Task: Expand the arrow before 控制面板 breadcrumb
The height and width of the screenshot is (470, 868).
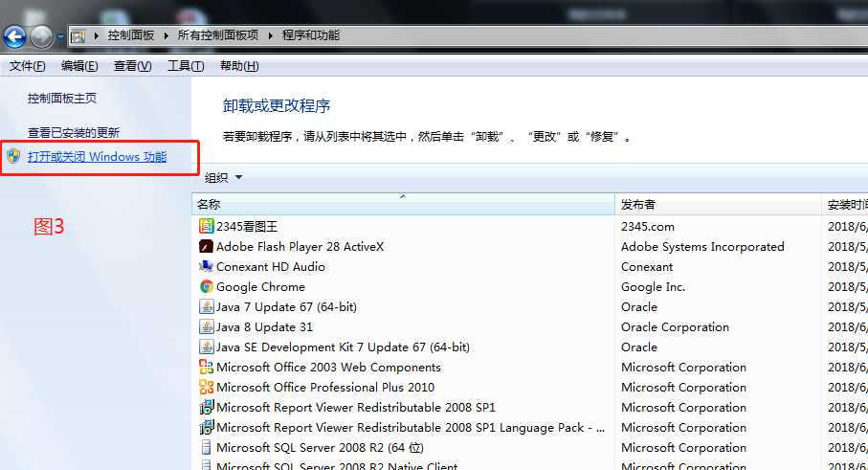Action: (x=97, y=36)
